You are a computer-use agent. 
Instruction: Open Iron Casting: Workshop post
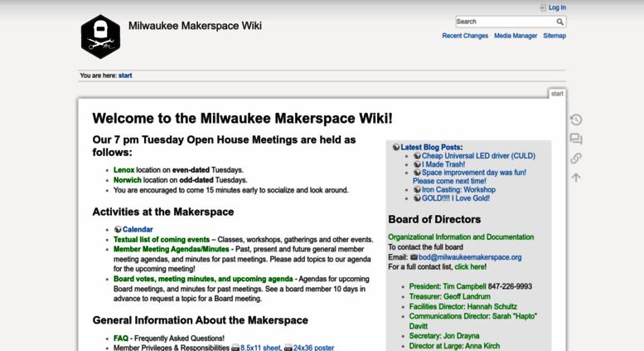(458, 190)
